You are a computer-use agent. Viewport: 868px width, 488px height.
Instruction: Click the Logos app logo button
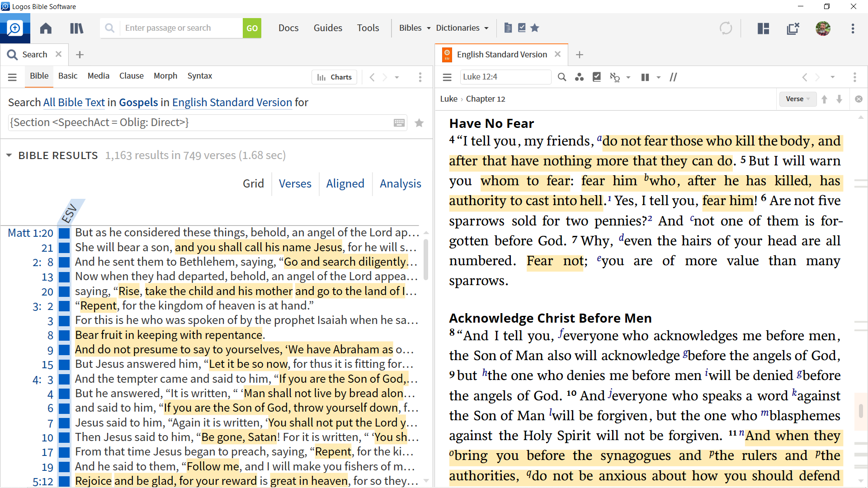tap(15, 28)
